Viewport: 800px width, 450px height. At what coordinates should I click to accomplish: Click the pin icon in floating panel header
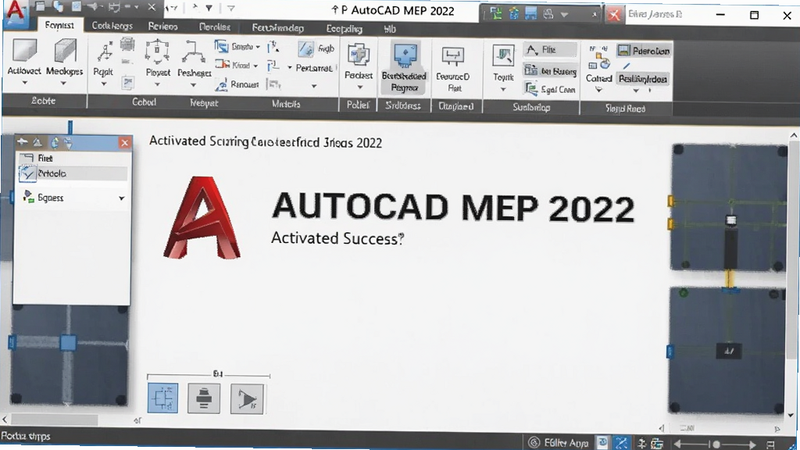pyautogui.click(x=22, y=142)
